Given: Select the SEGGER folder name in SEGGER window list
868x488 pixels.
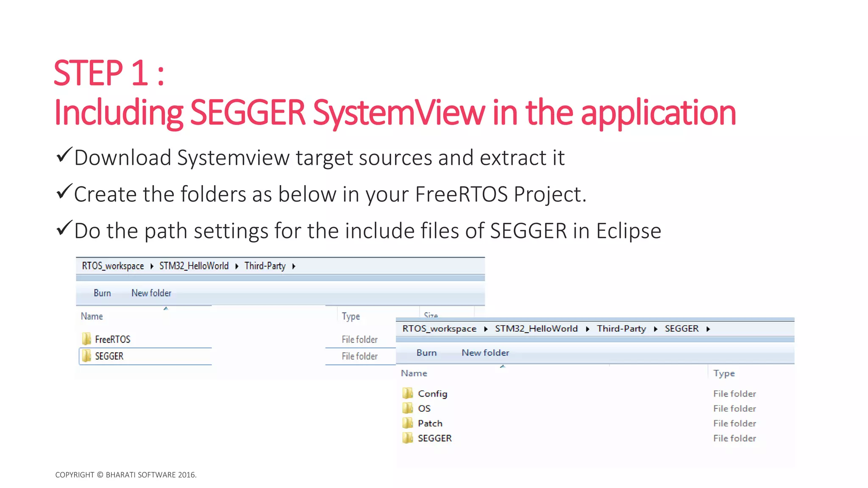Looking at the screenshot, I should 435,438.
